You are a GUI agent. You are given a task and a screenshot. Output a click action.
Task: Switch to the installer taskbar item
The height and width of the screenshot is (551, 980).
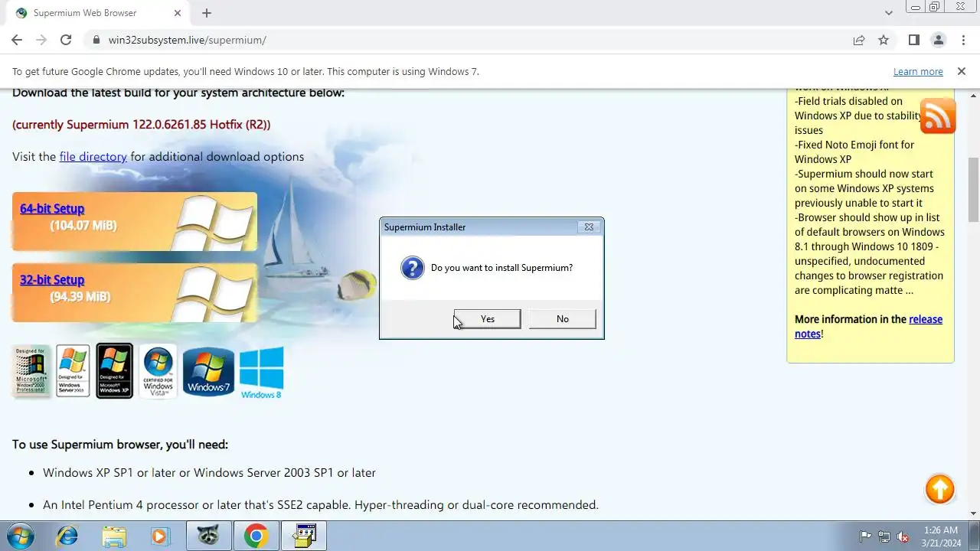[304, 536]
